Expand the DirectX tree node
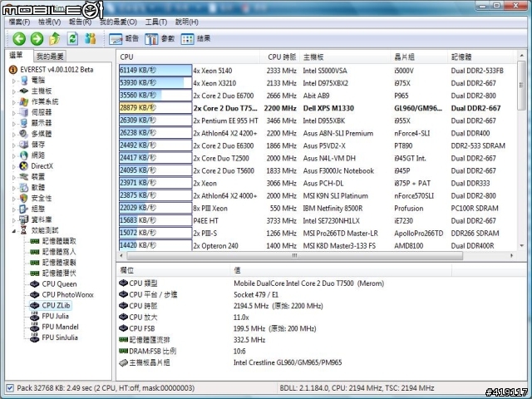The width and height of the screenshot is (532, 399). pyautogui.click(x=14, y=166)
